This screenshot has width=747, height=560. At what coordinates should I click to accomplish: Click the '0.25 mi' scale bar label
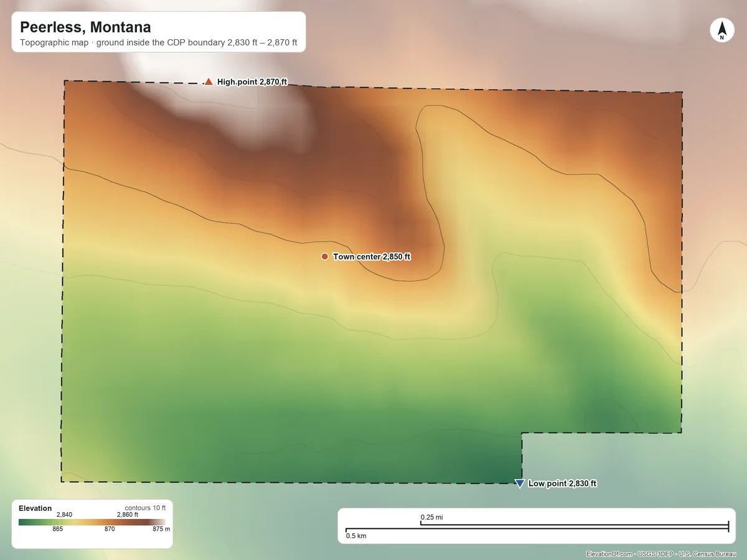pyautogui.click(x=431, y=517)
